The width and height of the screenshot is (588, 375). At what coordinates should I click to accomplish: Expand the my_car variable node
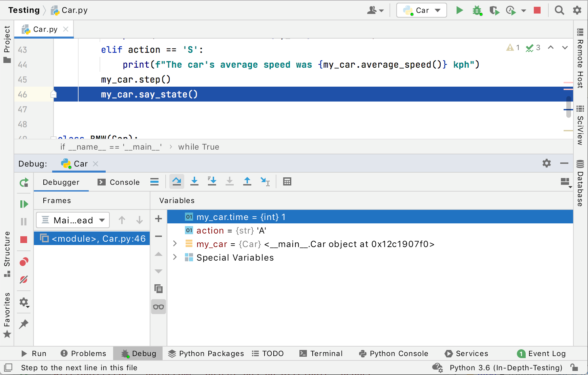click(175, 244)
